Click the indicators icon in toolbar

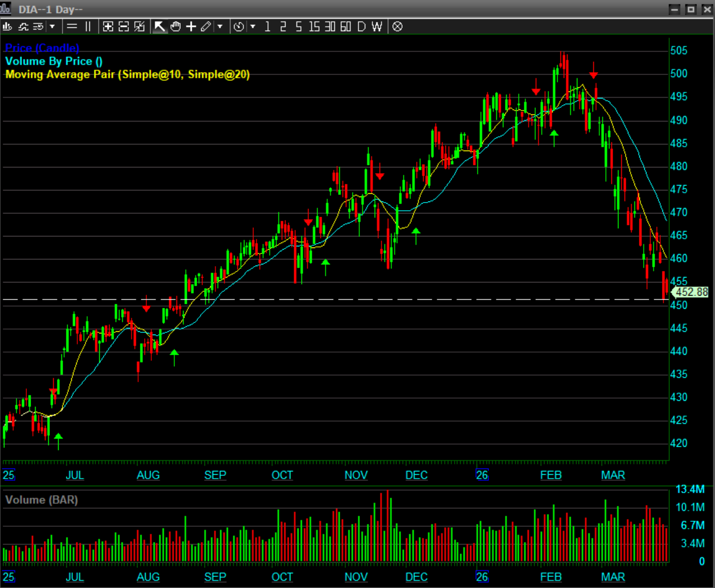point(23,26)
